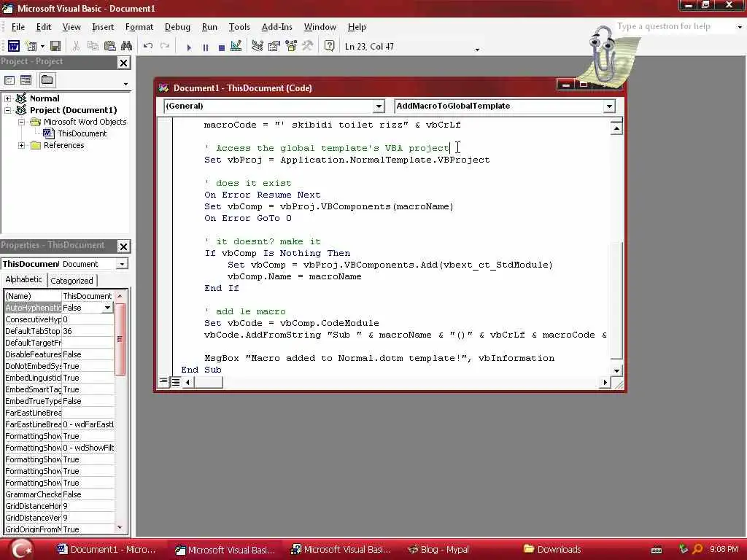Open Toolbox hammer and wrench icon
This screenshot has height=560, width=747.
point(307,46)
